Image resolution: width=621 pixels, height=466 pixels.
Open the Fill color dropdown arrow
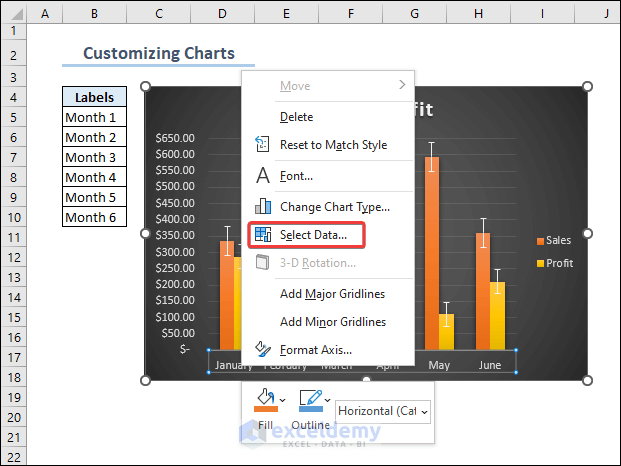coord(283,400)
